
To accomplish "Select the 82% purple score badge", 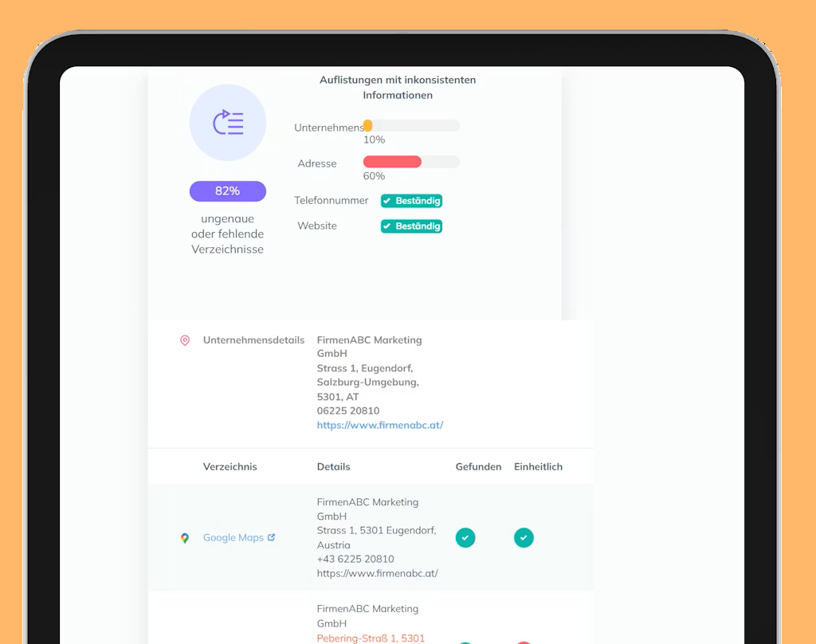I will (x=228, y=191).
